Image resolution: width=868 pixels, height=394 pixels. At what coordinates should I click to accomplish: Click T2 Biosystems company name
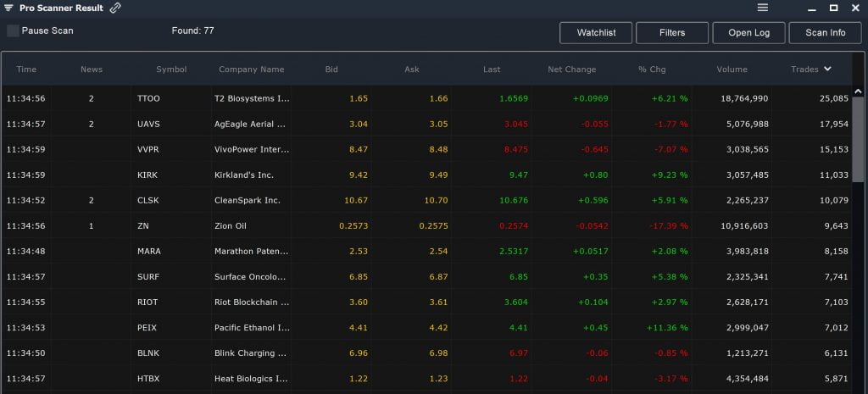coord(252,98)
